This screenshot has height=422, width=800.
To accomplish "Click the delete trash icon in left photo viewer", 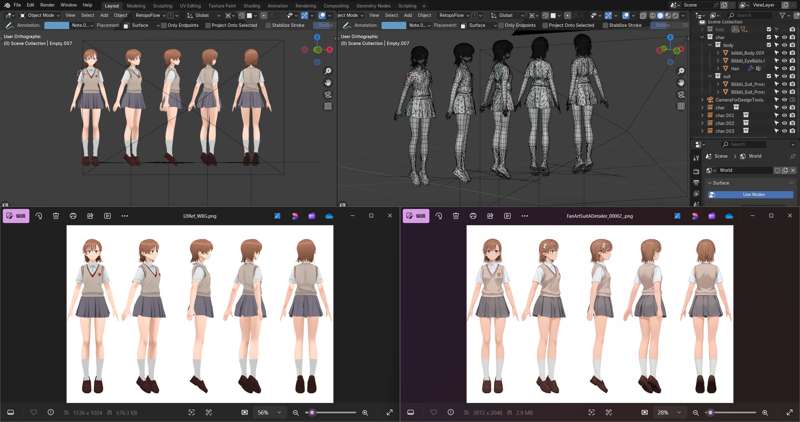I will click(56, 216).
